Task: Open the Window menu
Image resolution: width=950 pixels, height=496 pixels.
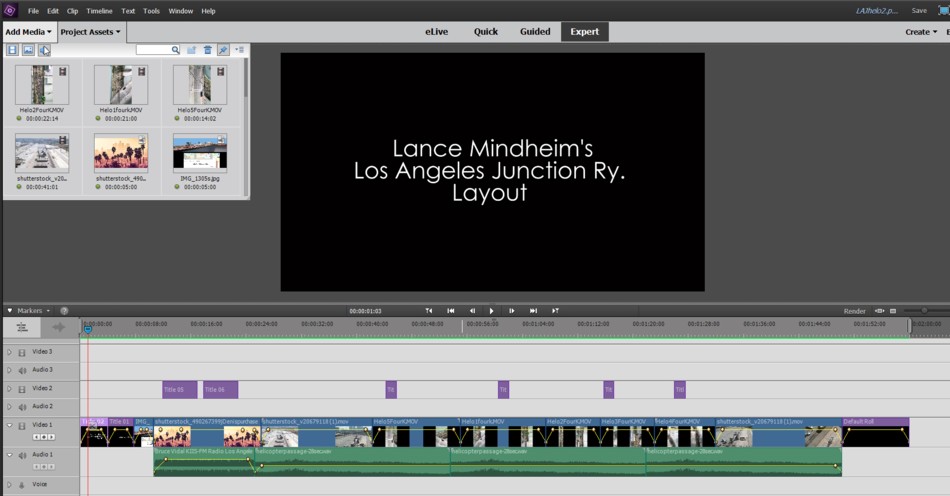Action: (181, 11)
